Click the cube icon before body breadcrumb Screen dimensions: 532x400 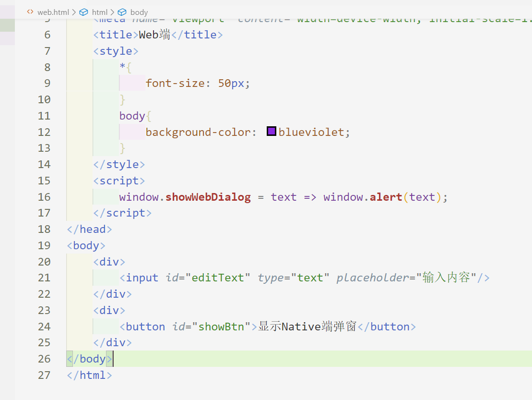coord(122,12)
